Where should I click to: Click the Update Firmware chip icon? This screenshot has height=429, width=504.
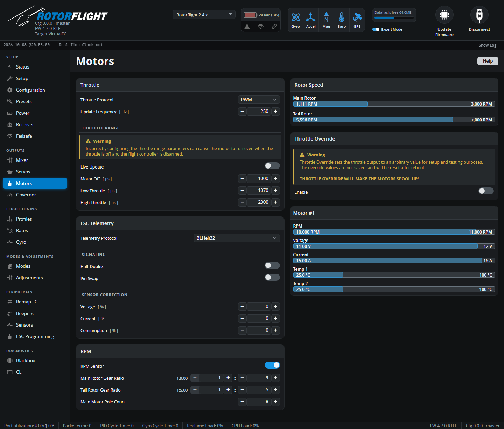click(444, 15)
